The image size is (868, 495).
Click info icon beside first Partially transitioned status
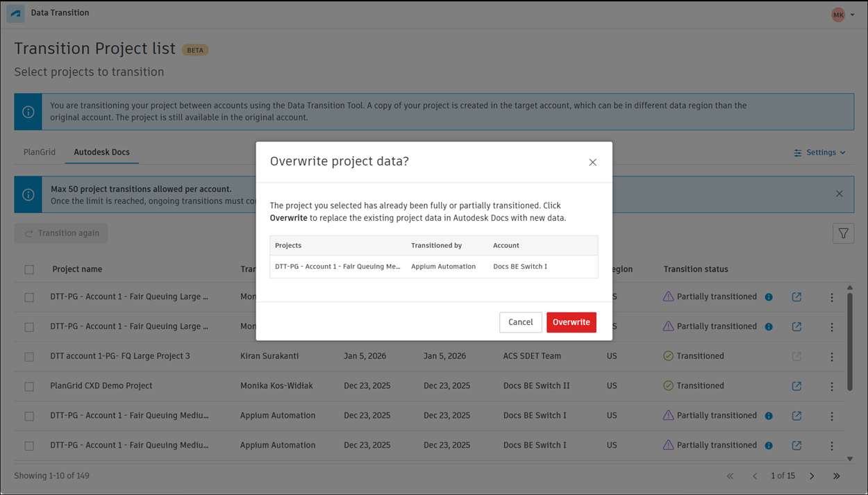(769, 297)
